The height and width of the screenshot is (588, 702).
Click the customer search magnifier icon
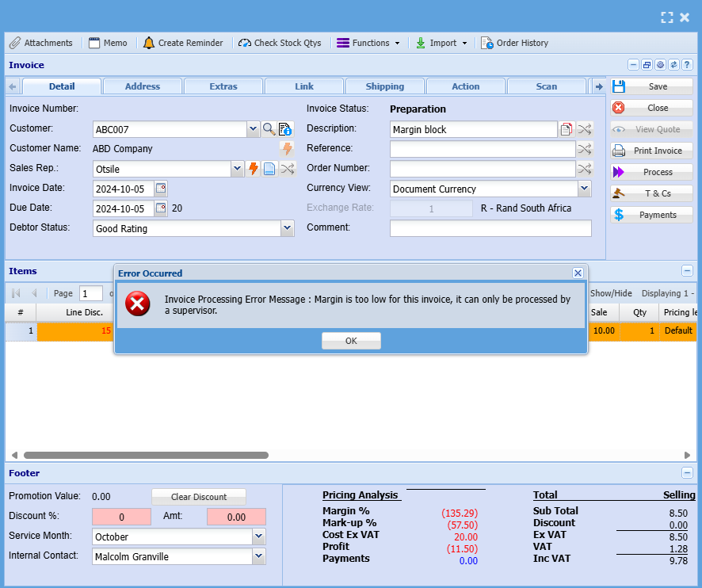click(x=269, y=129)
